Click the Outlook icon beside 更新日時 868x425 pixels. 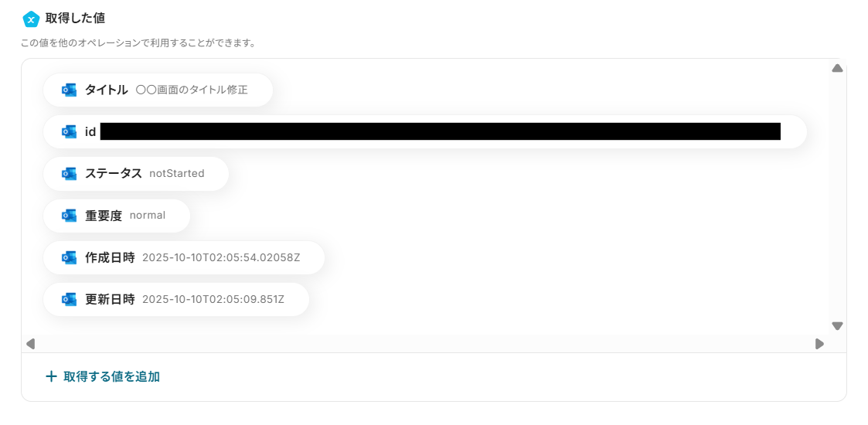[70, 299]
